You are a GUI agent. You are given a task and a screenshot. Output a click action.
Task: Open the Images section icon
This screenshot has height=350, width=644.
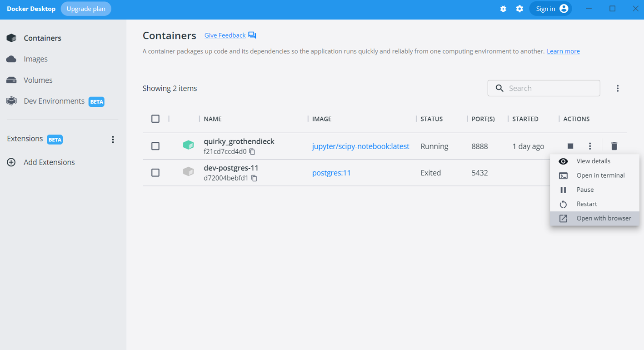(x=11, y=59)
